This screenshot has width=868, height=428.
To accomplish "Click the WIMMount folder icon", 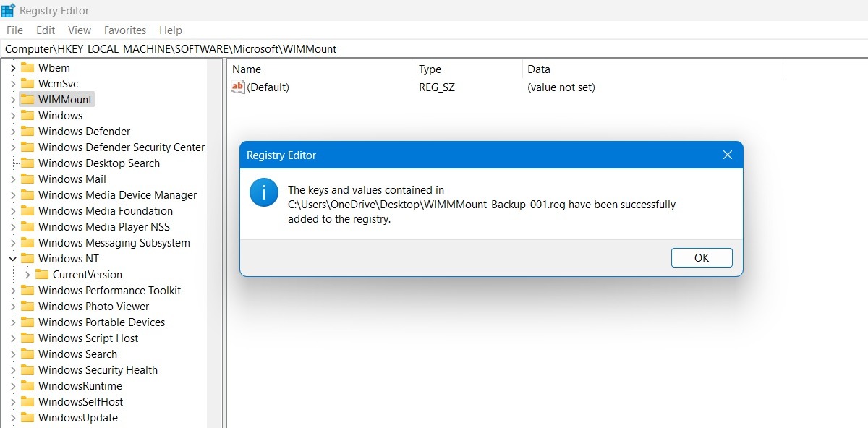I will click(27, 99).
